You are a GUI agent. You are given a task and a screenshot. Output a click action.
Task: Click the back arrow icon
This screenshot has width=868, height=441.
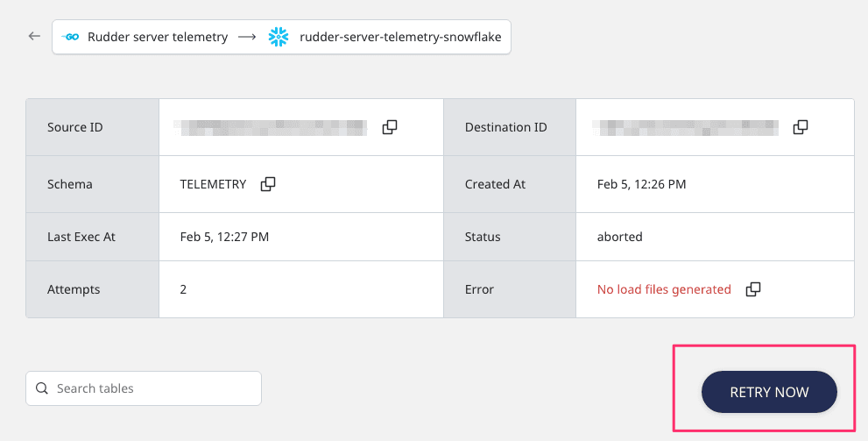(34, 37)
